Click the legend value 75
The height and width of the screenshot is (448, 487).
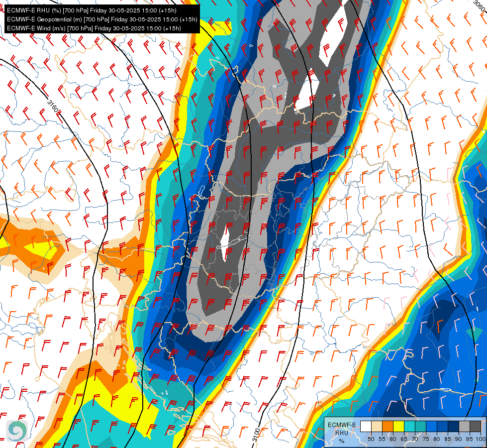425,439
